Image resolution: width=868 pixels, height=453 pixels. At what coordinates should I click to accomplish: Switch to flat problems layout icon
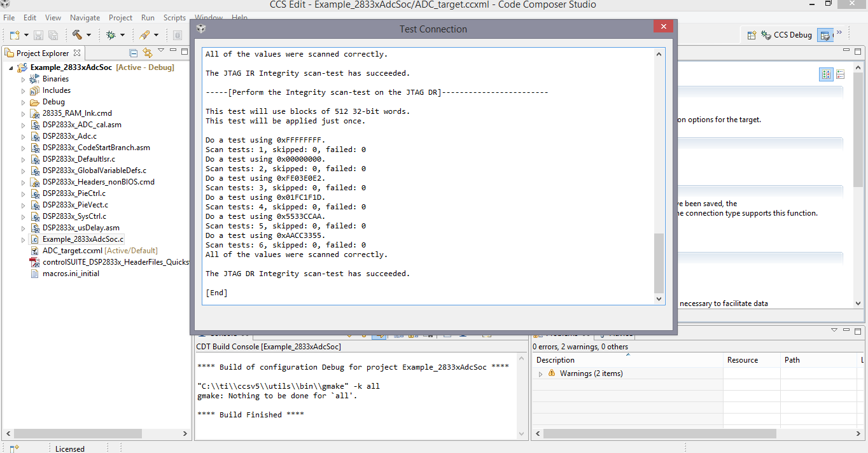pyautogui.click(x=840, y=74)
